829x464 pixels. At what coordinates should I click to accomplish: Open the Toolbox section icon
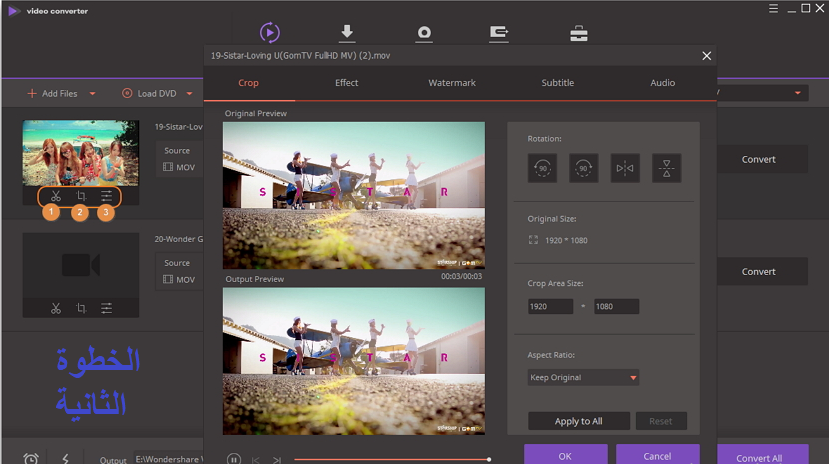pyautogui.click(x=579, y=34)
